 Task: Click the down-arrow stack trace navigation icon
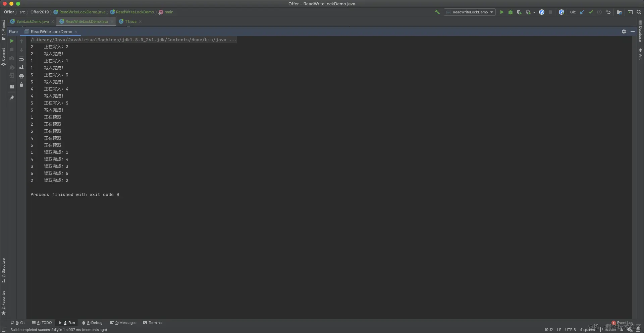coord(21,50)
